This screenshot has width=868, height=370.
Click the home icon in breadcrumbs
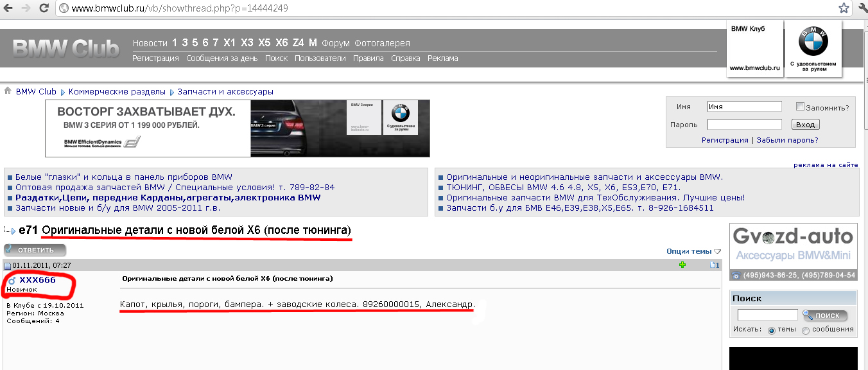pyautogui.click(x=8, y=91)
